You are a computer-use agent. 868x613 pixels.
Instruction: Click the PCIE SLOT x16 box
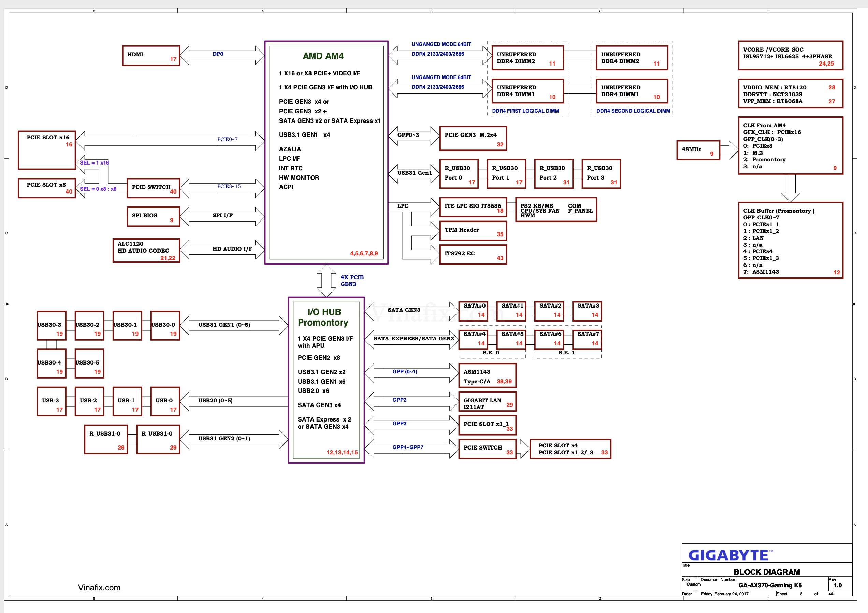pyautogui.click(x=47, y=150)
